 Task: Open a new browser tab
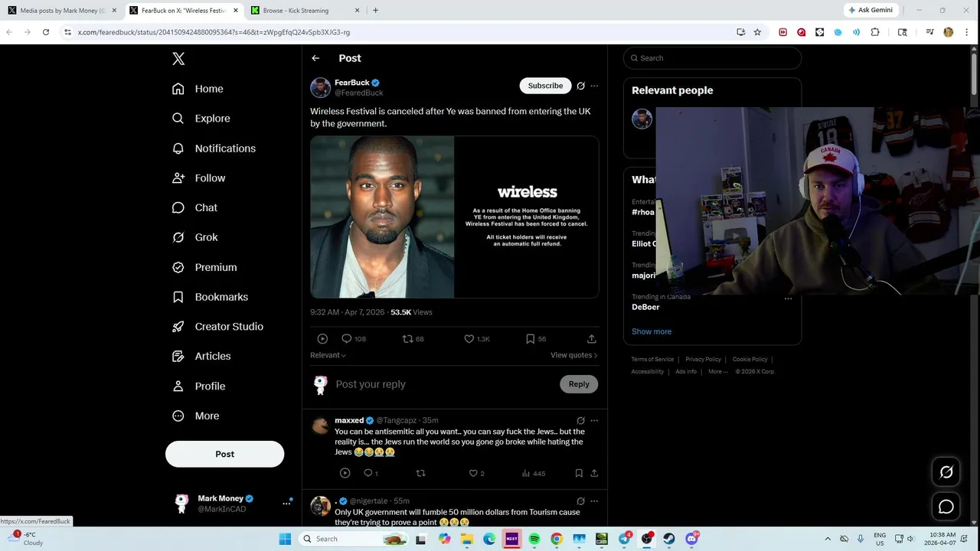375,11
